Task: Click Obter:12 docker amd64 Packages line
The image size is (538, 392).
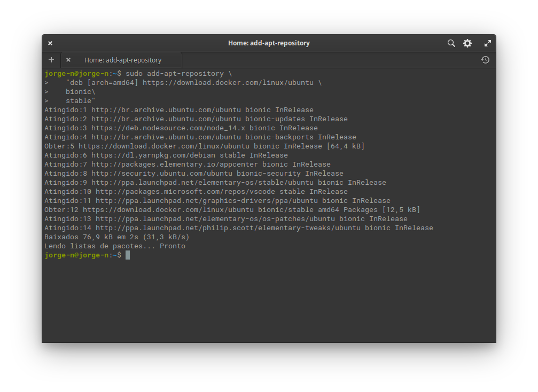Action: click(232, 210)
